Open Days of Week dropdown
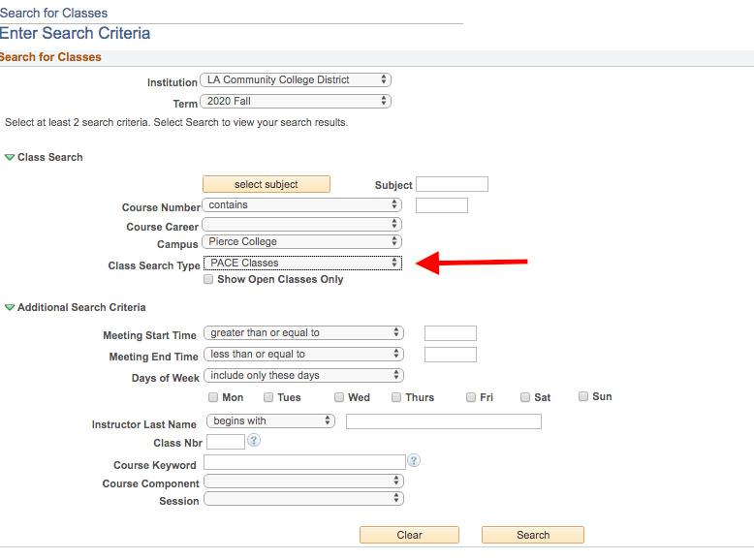Viewport: 754px width, 560px height. coord(304,375)
